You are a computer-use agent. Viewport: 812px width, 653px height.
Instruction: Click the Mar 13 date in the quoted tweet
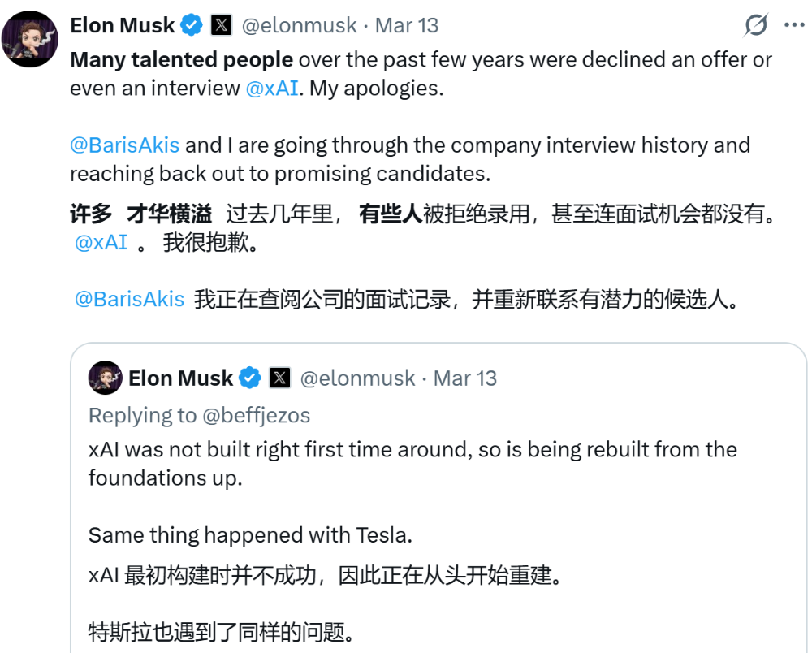465,378
